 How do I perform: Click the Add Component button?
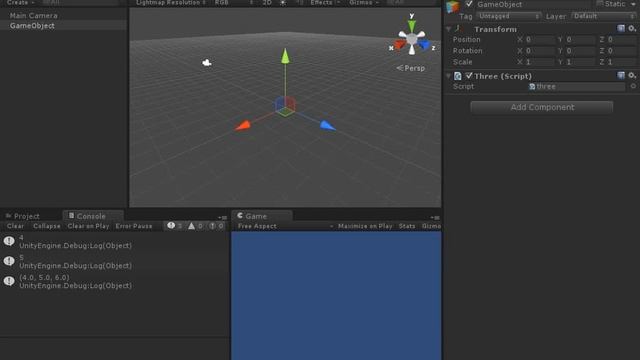coord(542,107)
